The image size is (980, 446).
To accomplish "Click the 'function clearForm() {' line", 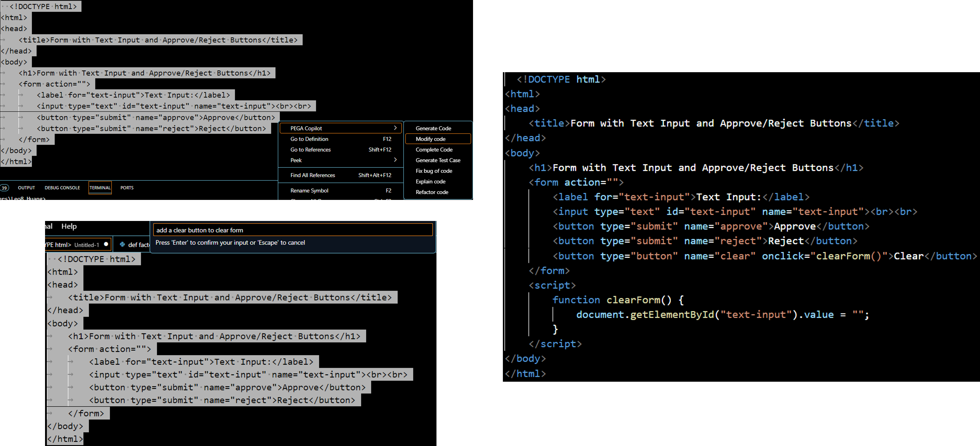I will pyautogui.click(x=618, y=300).
